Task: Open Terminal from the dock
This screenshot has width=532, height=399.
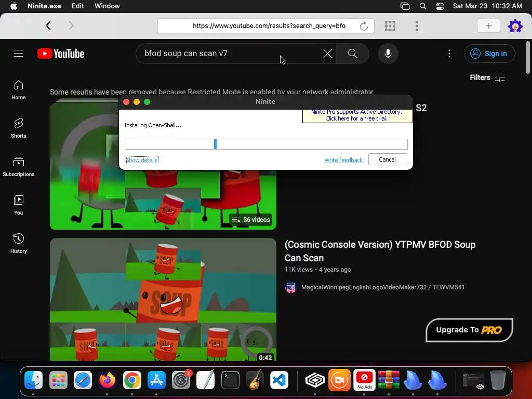Action: click(230, 380)
